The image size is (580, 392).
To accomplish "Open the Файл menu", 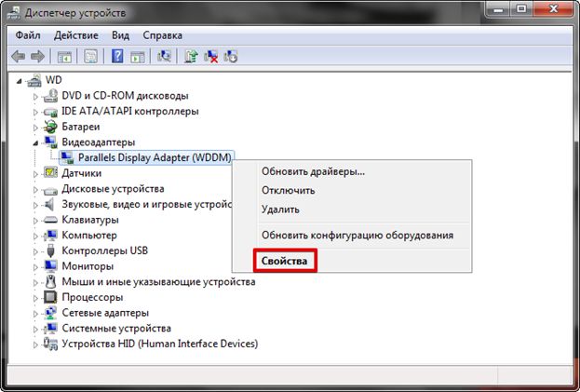I will (x=28, y=35).
